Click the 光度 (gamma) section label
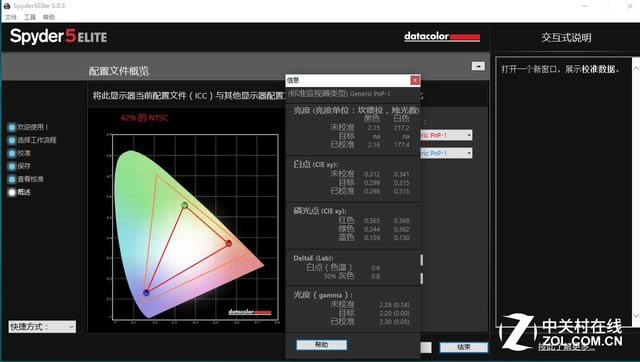 [x=323, y=295]
